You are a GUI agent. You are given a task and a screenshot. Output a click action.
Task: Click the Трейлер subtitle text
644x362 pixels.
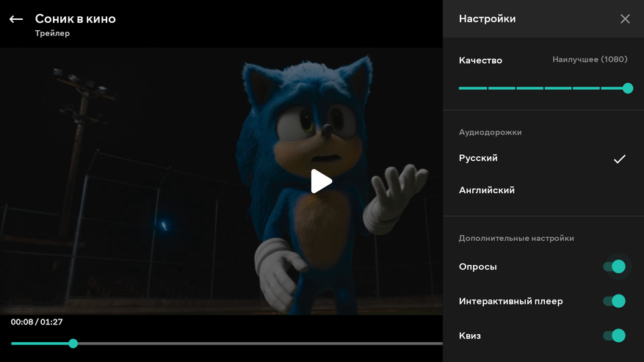click(x=52, y=33)
